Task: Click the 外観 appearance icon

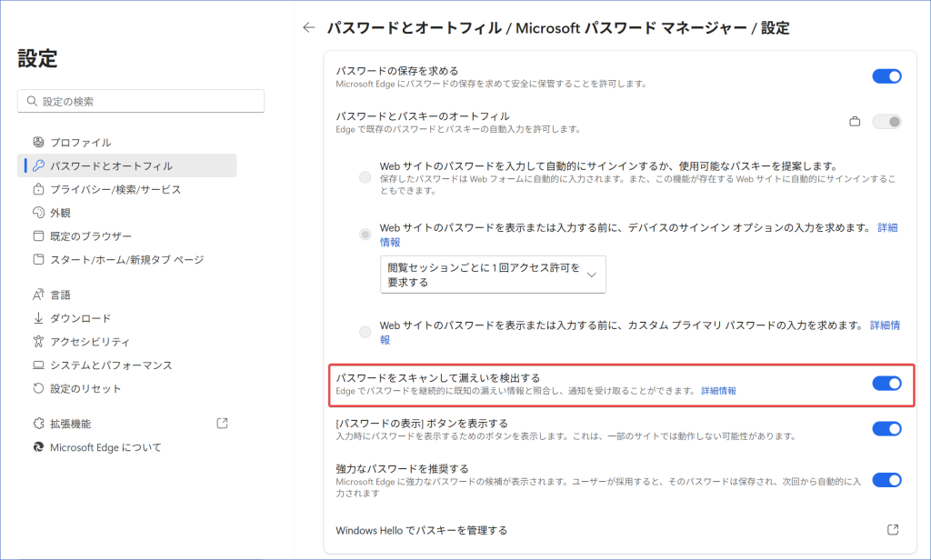Action: [38, 213]
